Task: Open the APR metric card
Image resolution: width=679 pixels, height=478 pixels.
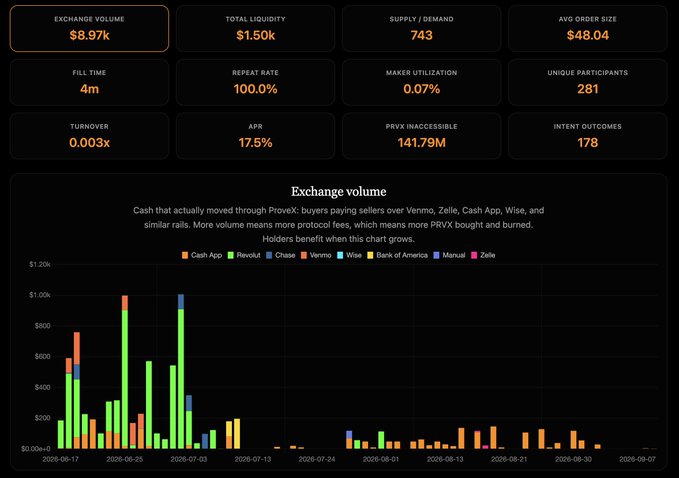Action: click(255, 136)
